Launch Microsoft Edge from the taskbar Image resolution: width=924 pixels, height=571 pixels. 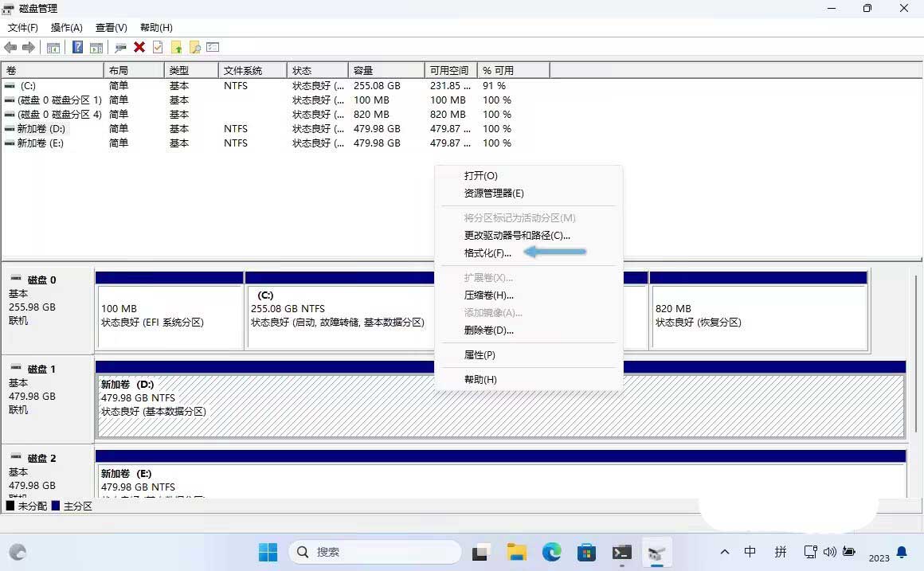[551, 552]
